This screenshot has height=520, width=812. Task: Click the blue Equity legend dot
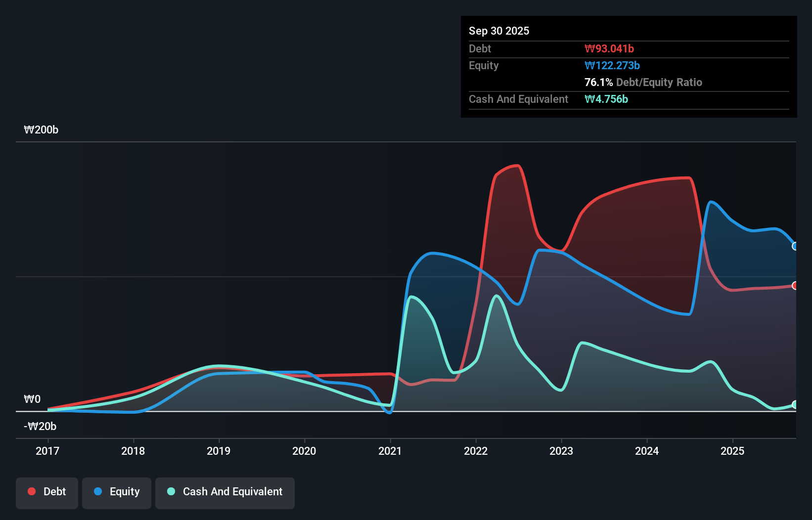click(x=97, y=491)
